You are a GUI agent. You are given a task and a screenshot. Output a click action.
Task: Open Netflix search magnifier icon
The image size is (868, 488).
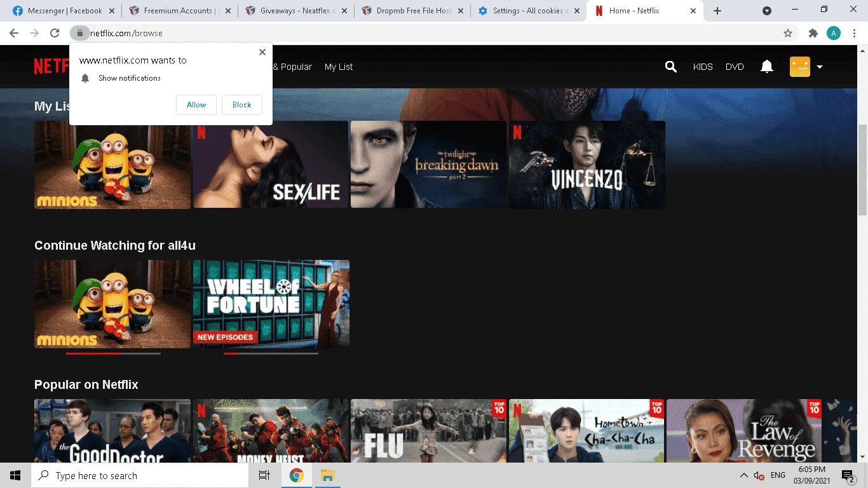(x=670, y=67)
